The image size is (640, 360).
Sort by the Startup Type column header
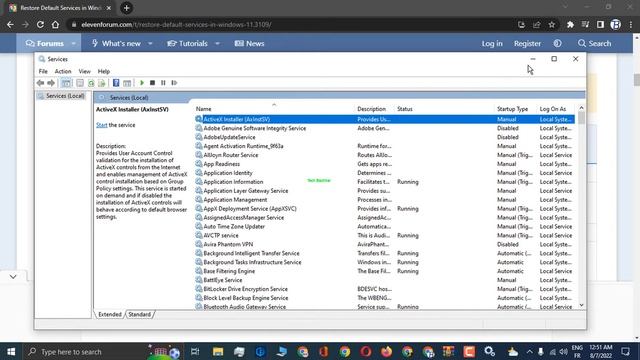pyautogui.click(x=512, y=109)
